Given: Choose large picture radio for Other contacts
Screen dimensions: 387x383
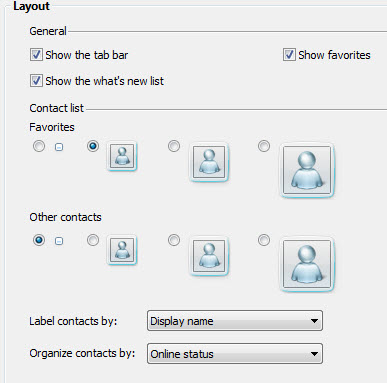Looking at the screenshot, I should (x=264, y=240).
